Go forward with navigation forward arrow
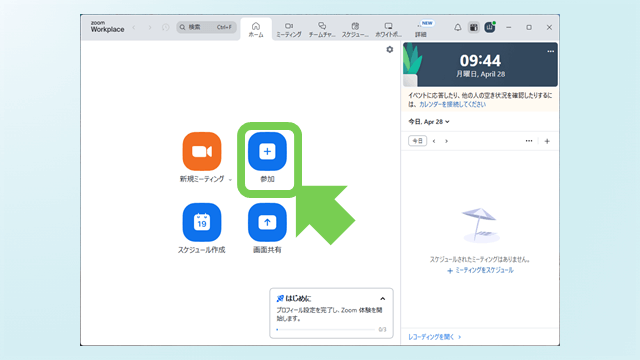The image size is (640, 360). [150, 27]
